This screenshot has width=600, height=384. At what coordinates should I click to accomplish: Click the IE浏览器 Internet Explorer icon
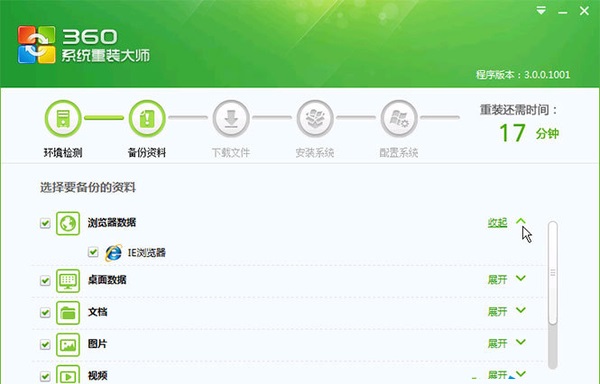[x=114, y=252]
